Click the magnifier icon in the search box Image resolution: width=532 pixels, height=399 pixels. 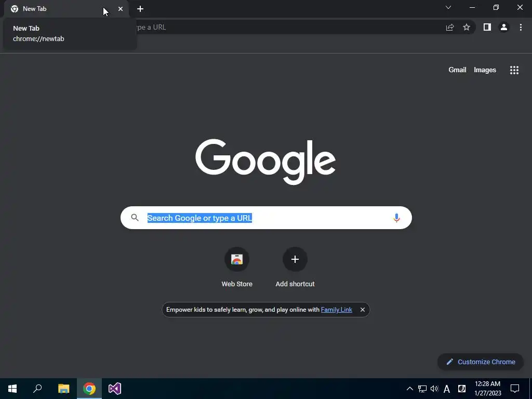point(135,218)
